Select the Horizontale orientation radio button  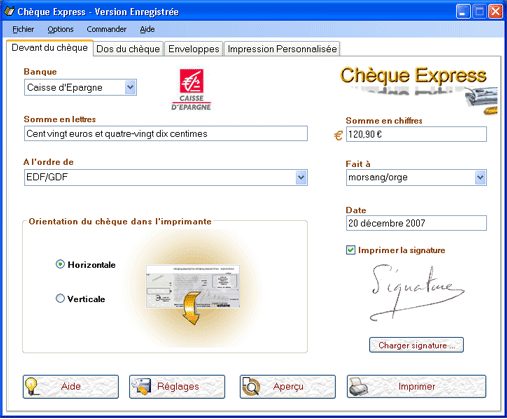click(60, 264)
